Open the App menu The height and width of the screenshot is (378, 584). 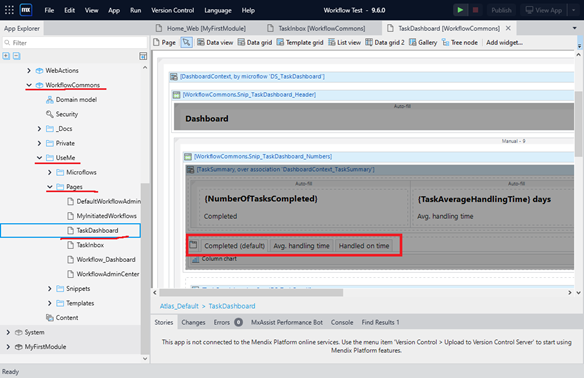(114, 10)
